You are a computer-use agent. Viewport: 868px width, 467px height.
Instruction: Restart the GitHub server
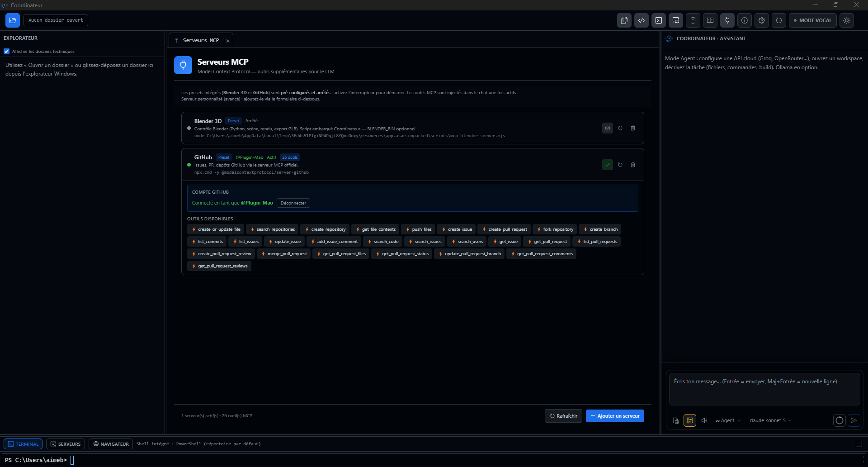point(620,165)
